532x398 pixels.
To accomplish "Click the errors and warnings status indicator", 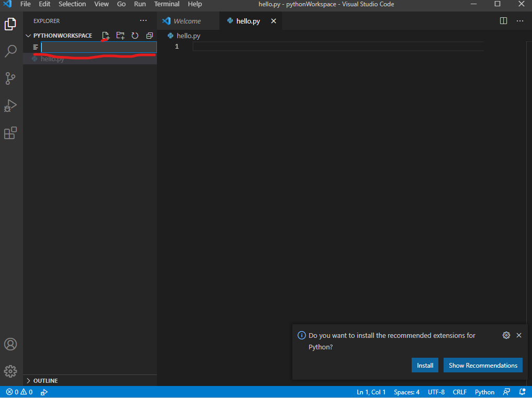I will click(19, 392).
